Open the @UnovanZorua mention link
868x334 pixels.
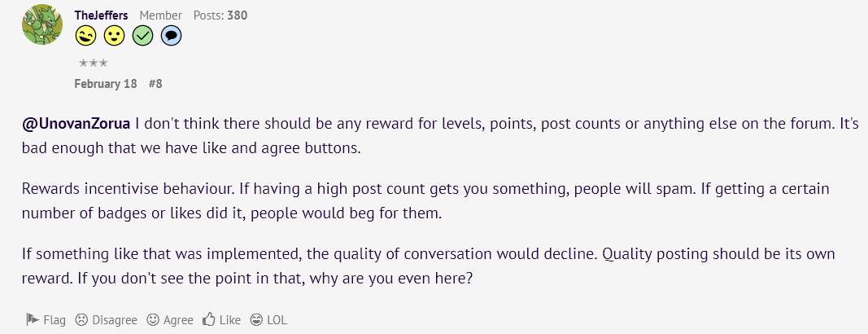coord(76,124)
